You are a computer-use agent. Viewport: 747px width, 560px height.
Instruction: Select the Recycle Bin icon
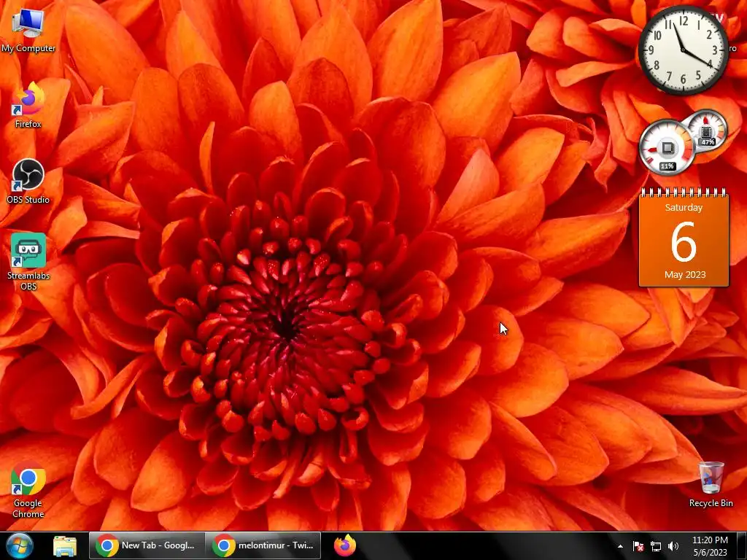pyautogui.click(x=711, y=484)
